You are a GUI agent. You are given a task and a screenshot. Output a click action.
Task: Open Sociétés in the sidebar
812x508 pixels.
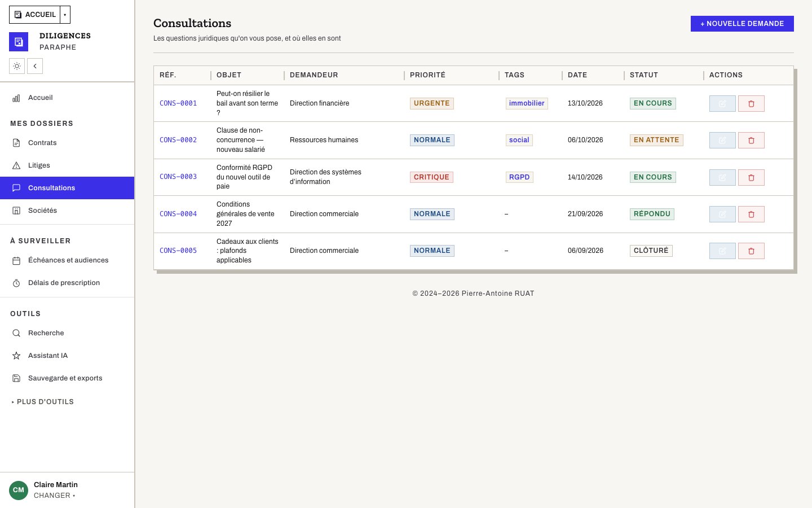pyautogui.click(x=67, y=211)
